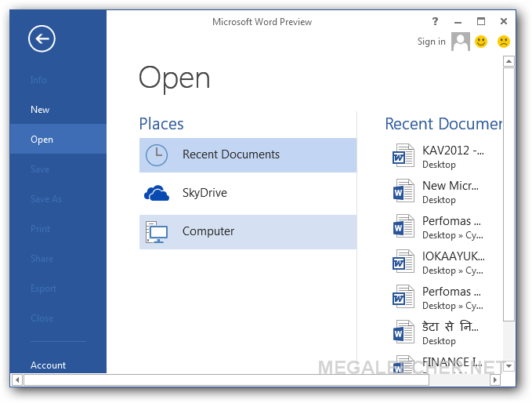Screen dimensions: 532x403
Task: Select SkyDrive under Places
Action: point(248,193)
